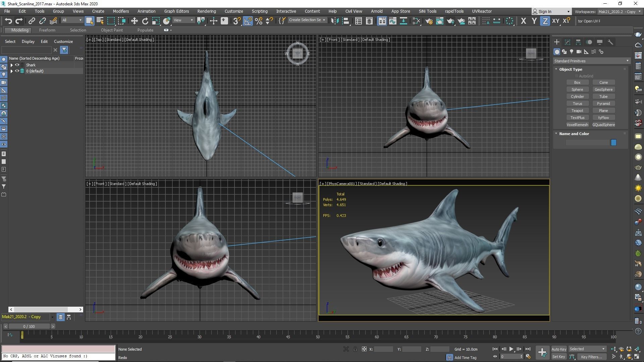Image resolution: width=644 pixels, height=362 pixels.
Task: Click the object name input field
Action: click(587, 143)
